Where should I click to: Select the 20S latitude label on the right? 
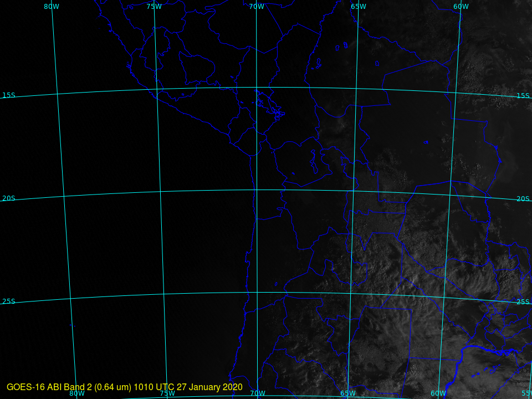523,199
